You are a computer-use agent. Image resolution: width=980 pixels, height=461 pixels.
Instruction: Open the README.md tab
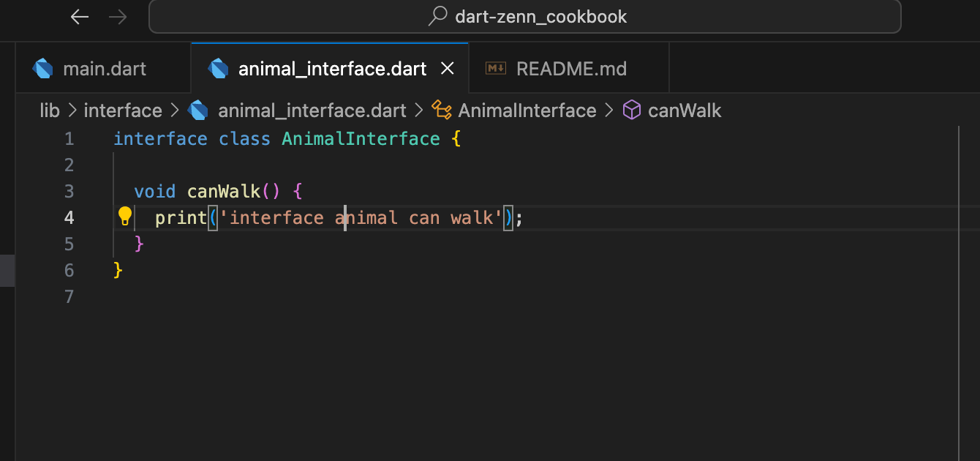tap(570, 69)
